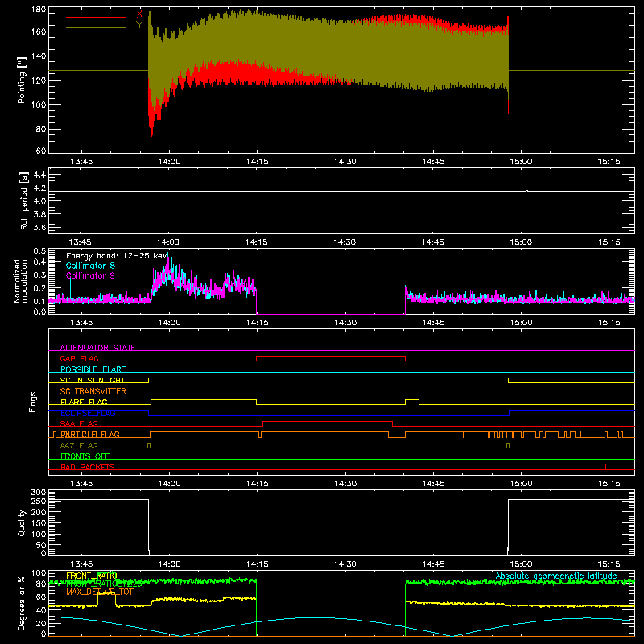Click the 60 tick on Pointing axis
The image size is (644, 644).
click(x=41, y=151)
